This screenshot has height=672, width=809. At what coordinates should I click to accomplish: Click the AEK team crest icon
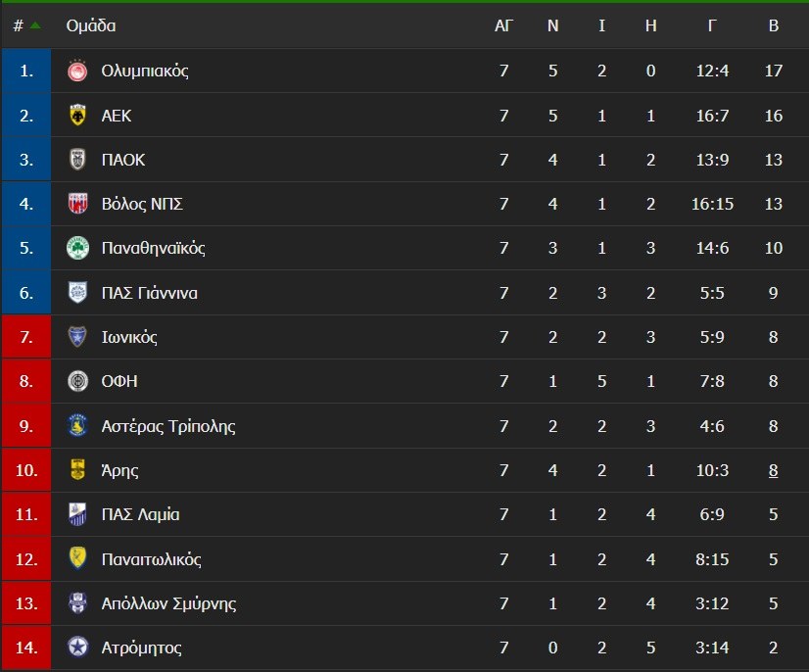(x=77, y=116)
